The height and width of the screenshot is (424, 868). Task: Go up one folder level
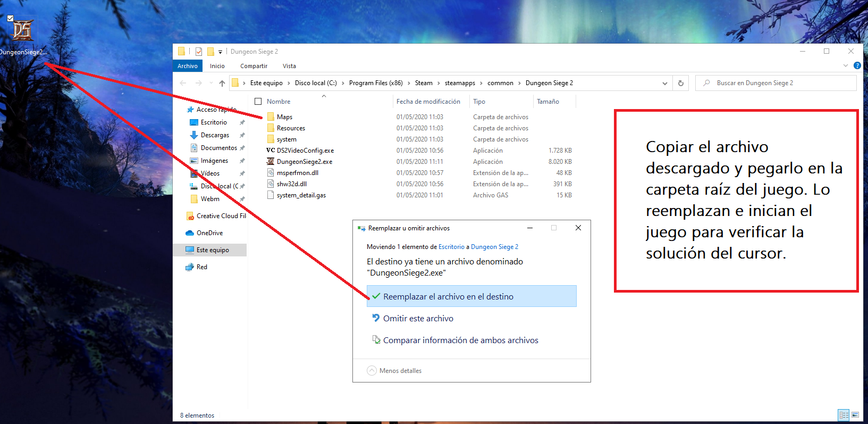tap(222, 83)
